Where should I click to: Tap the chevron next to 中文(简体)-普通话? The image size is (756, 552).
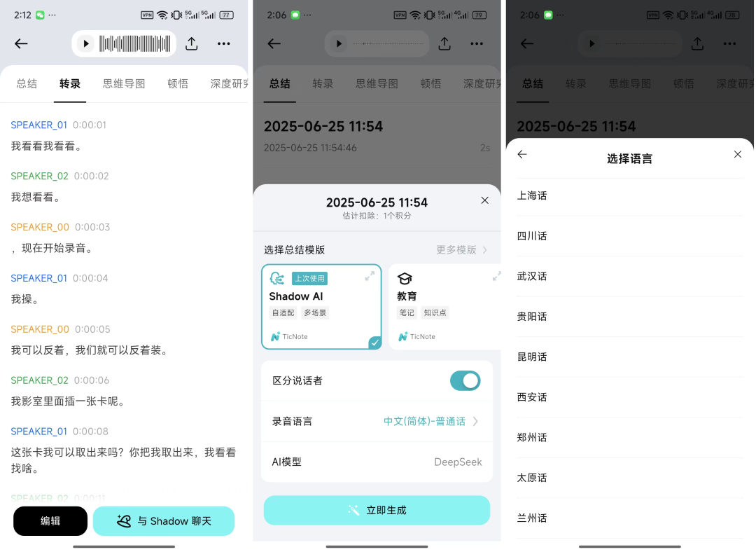click(476, 421)
